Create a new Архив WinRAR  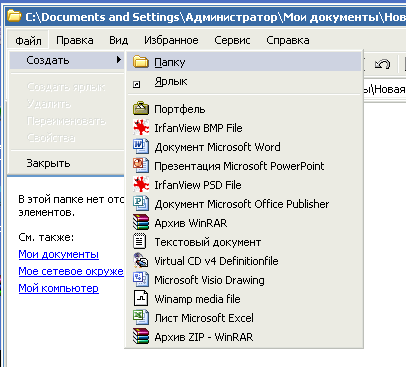click(x=244, y=223)
